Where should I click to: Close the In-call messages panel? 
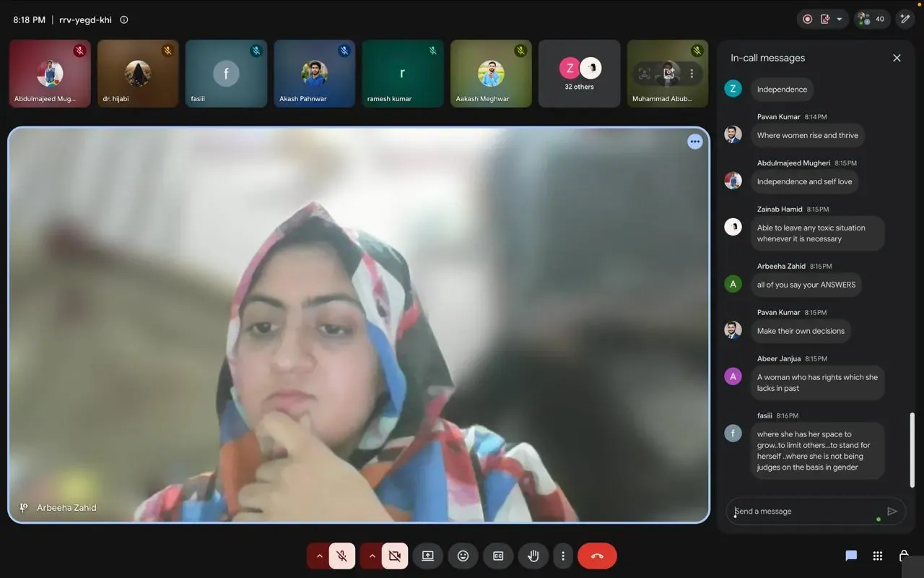(897, 58)
